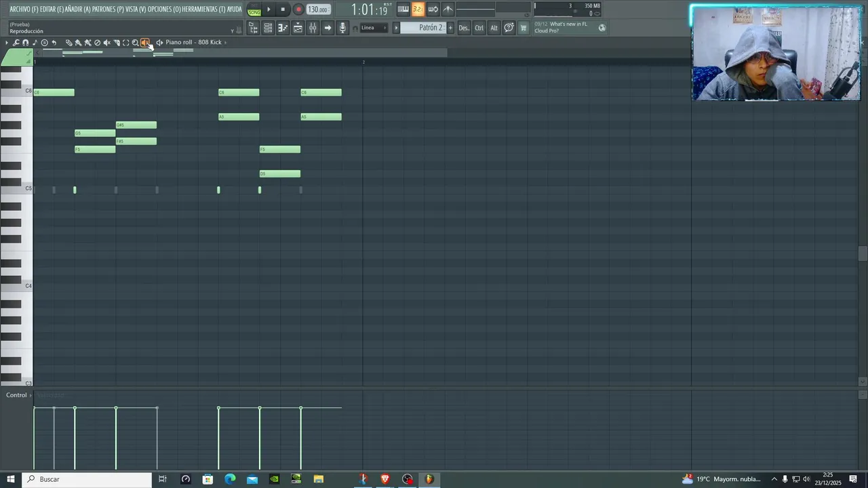This screenshot has height=488, width=868.
Task: Select the Slice tool
Action: pos(117,42)
